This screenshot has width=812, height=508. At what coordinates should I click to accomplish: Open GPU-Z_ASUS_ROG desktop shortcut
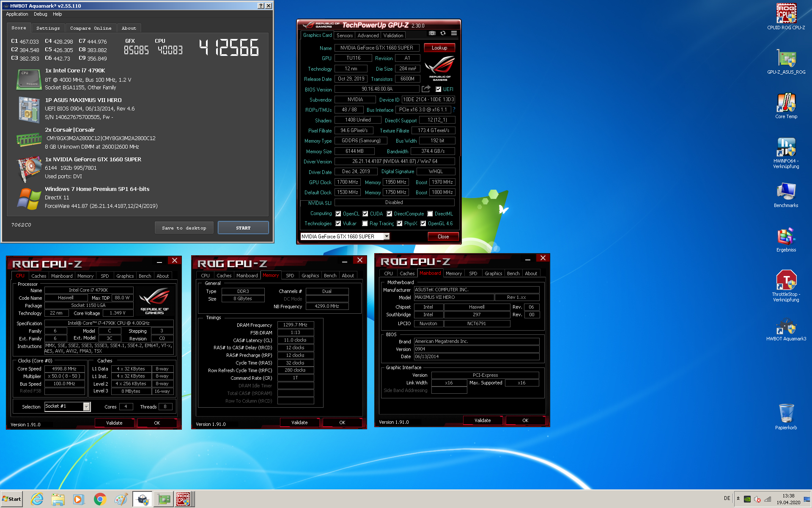click(x=786, y=62)
